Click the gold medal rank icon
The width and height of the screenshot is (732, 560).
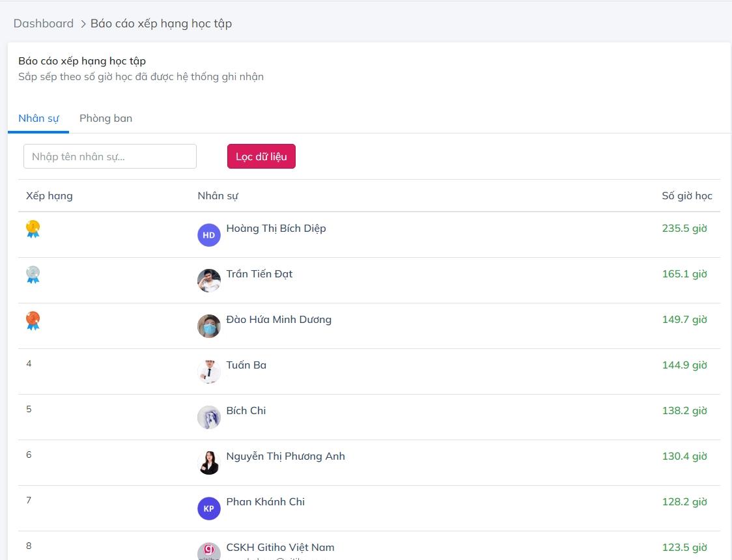point(33,229)
